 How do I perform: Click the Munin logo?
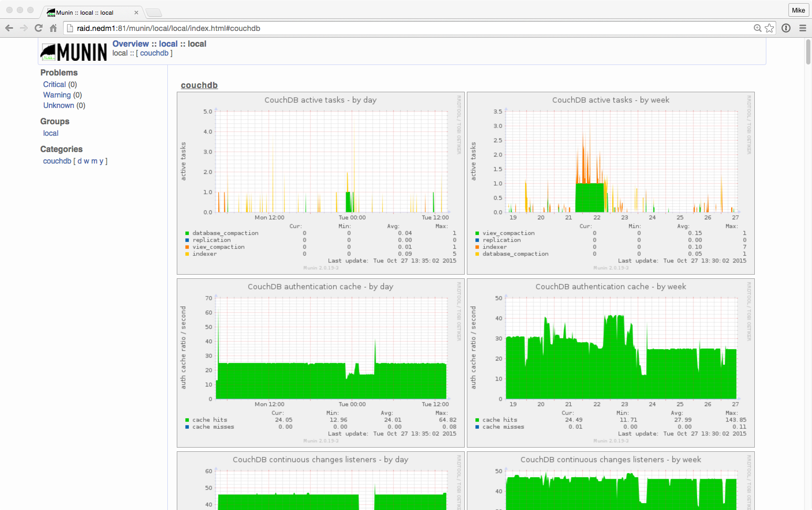[x=73, y=52]
